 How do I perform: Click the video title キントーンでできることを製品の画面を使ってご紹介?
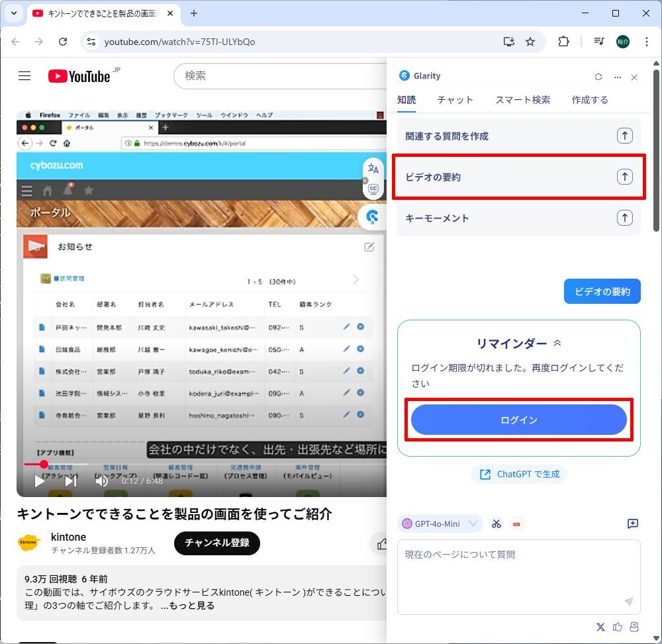pos(174,514)
